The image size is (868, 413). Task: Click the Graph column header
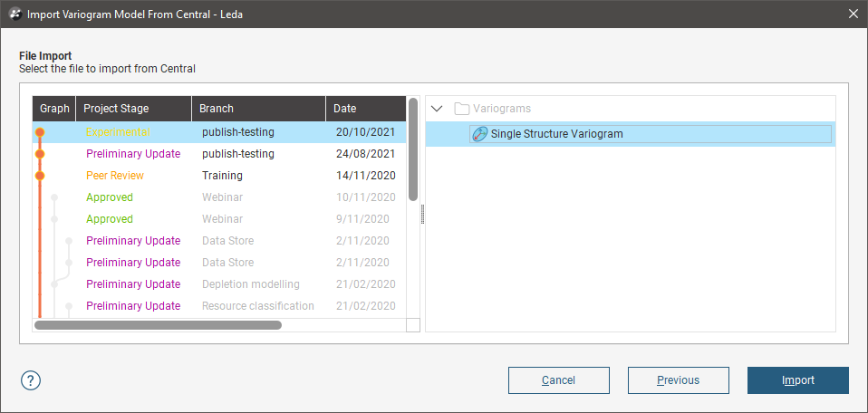(x=54, y=109)
